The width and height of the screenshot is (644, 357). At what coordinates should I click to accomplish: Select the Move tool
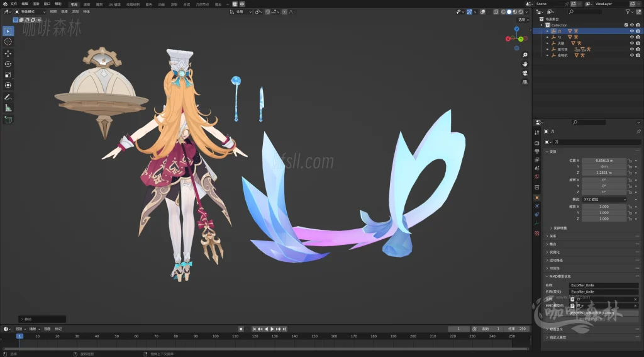point(8,54)
